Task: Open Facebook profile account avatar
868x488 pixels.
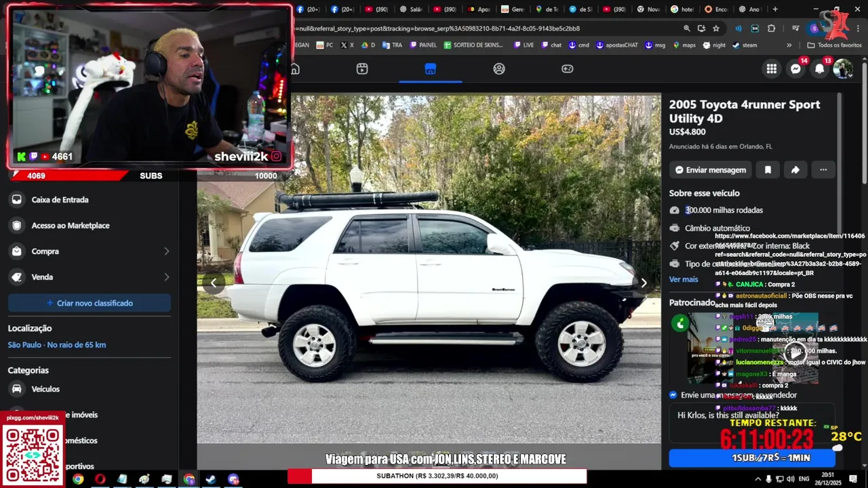Action: tap(843, 68)
